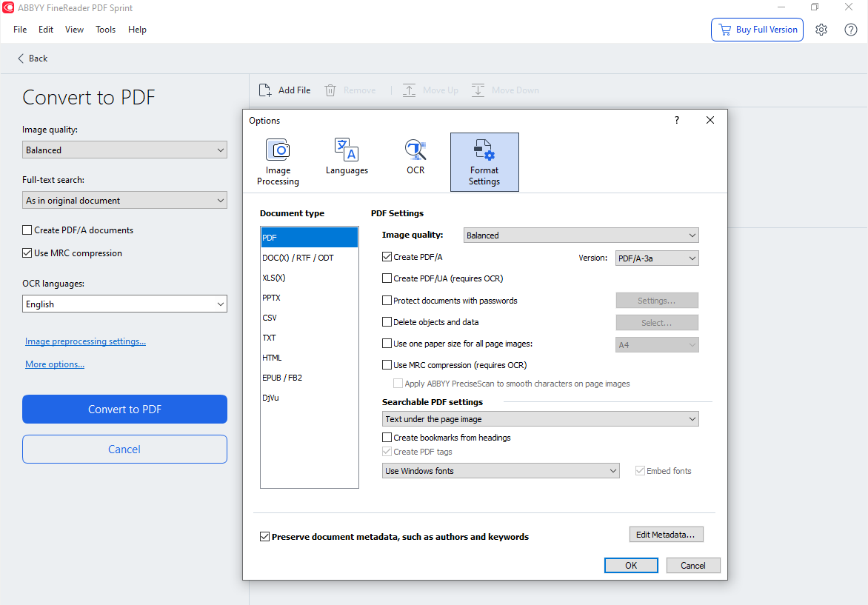Open the Full-text search dropdown
This screenshot has width=868, height=605.
(x=124, y=201)
